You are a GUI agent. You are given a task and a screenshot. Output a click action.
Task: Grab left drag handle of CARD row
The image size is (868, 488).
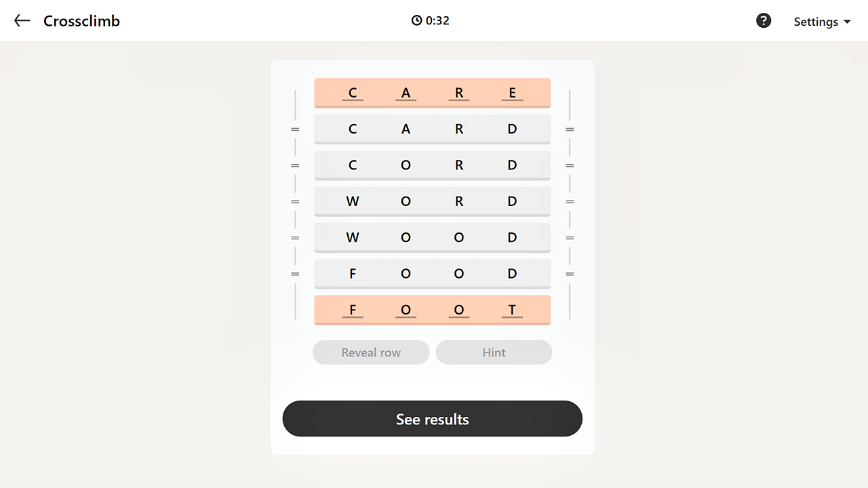point(295,129)
